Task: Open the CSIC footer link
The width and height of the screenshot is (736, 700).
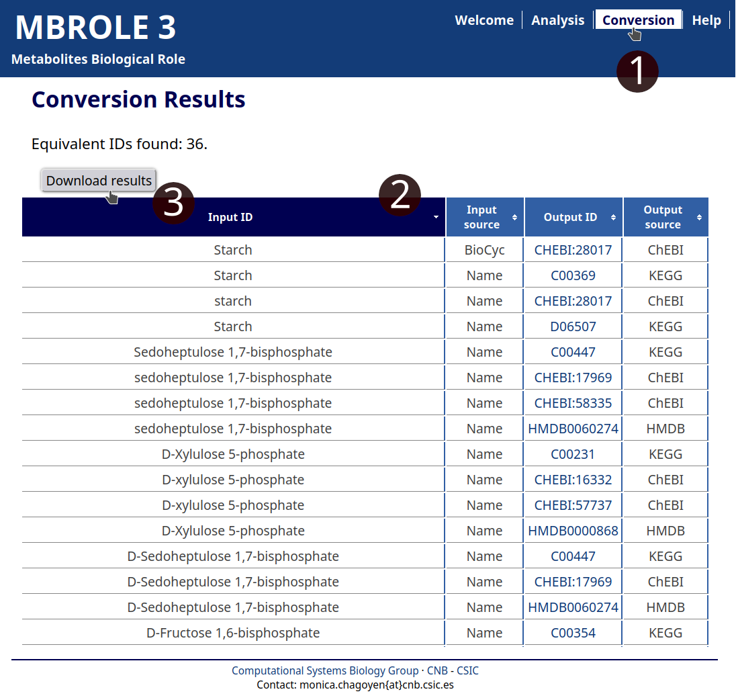Action: pos(467,670)
